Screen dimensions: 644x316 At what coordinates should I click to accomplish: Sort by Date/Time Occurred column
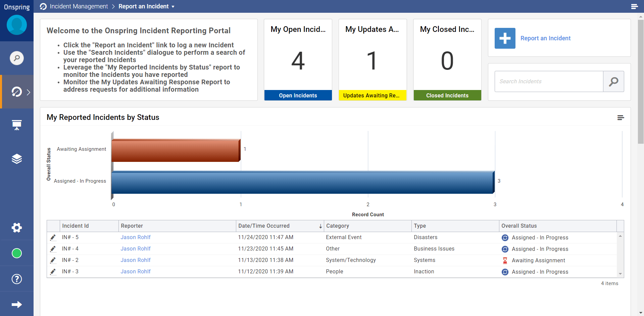(280, 226)
